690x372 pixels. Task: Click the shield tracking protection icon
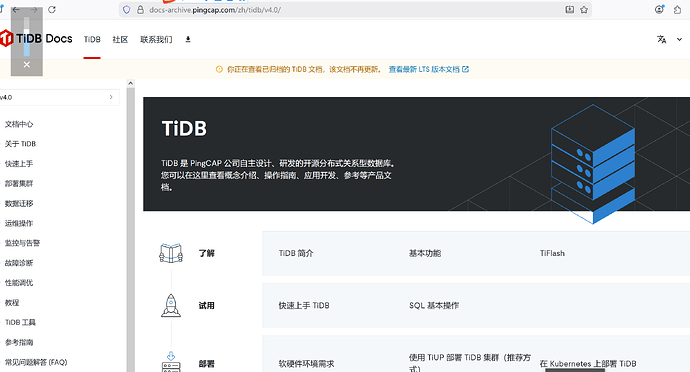127,10
